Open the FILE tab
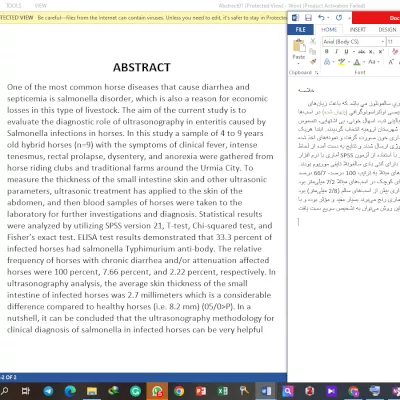The width and height of the screenshot is (400, 400). (300, 30)
